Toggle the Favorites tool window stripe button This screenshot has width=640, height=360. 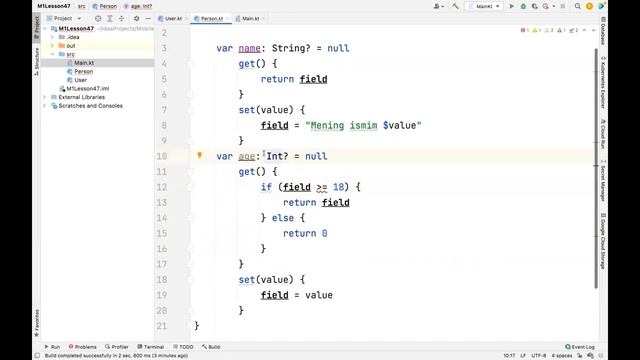click(37, 323)
